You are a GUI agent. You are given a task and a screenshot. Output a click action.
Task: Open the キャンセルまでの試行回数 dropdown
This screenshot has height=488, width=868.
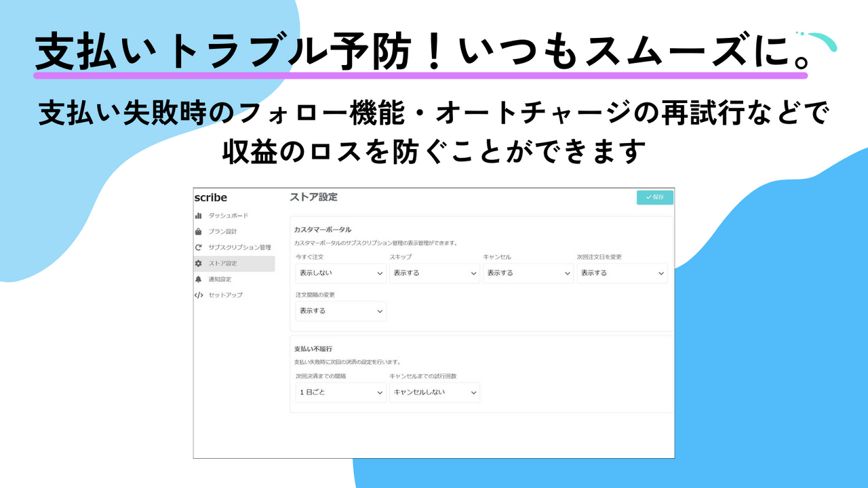tap(434, 392)
